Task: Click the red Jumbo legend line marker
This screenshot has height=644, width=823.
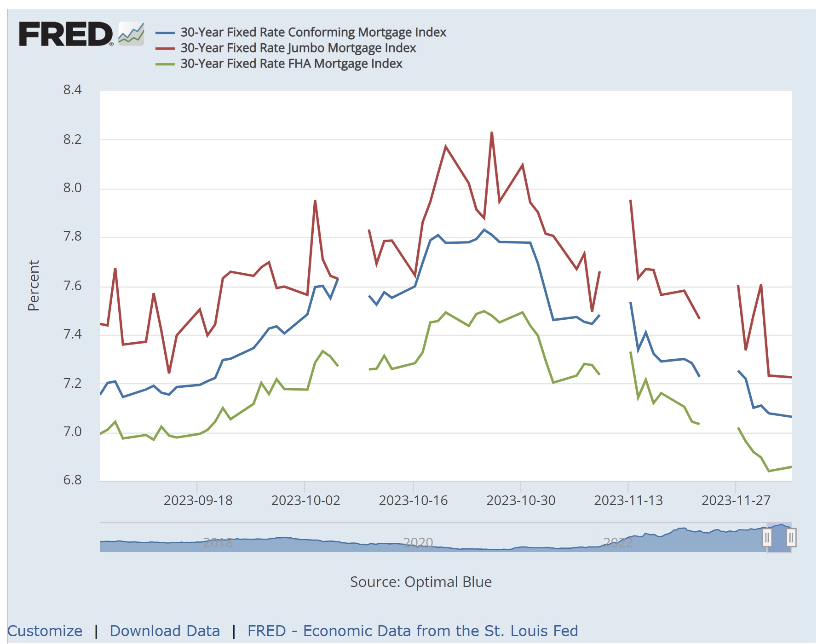Action: coord(165,48)
